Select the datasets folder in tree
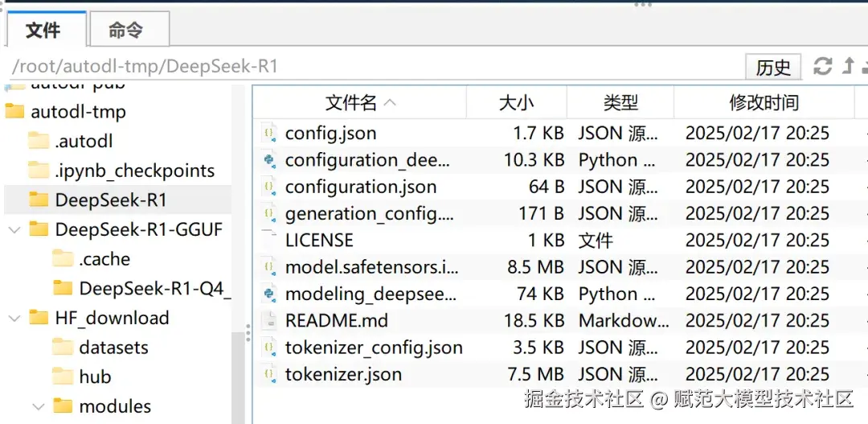The image size is (868, 424). 113,348
